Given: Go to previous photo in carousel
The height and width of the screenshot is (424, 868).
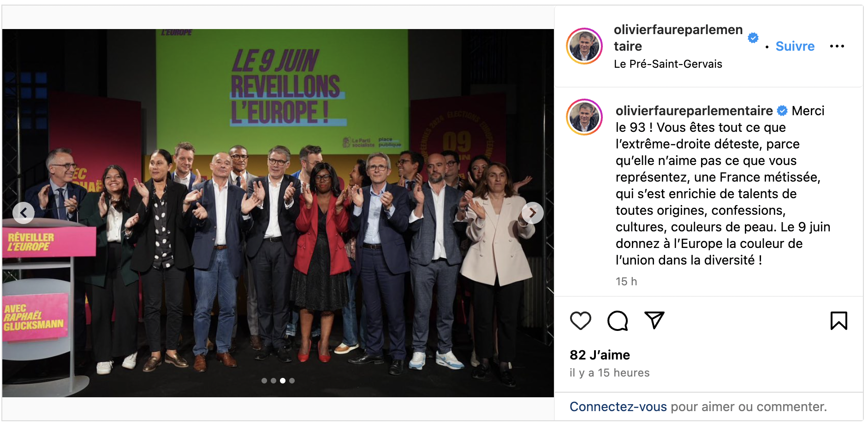Looking at the screenshot, I should tap(24, 213).
